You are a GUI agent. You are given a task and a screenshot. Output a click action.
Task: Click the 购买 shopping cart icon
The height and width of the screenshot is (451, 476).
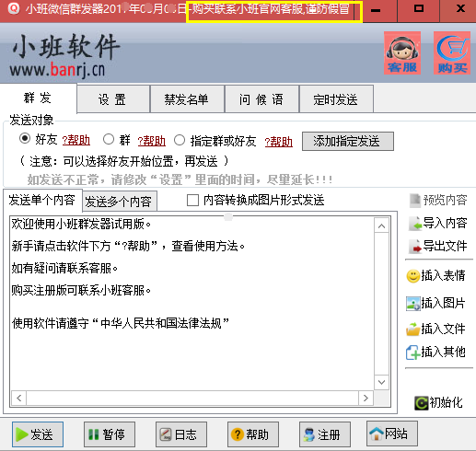click(x=452, y=53)
